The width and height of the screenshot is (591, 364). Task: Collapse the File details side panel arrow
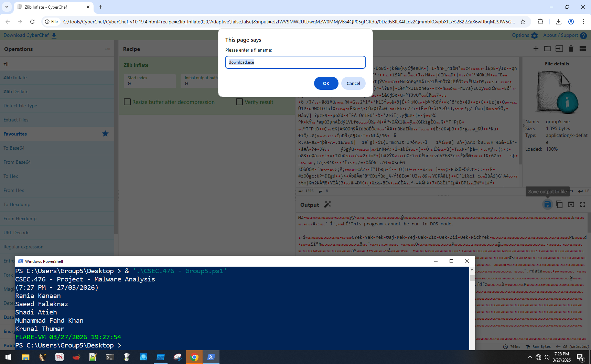[524, 126]
